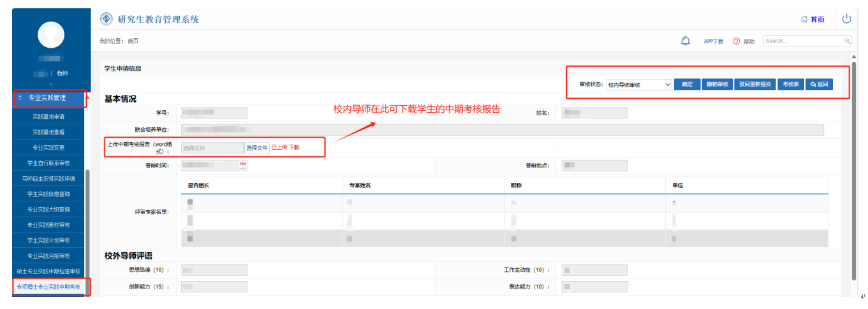Click the 确定 confirm button
The height and width of the screenshot is (309, 868).
coord(687,84)
